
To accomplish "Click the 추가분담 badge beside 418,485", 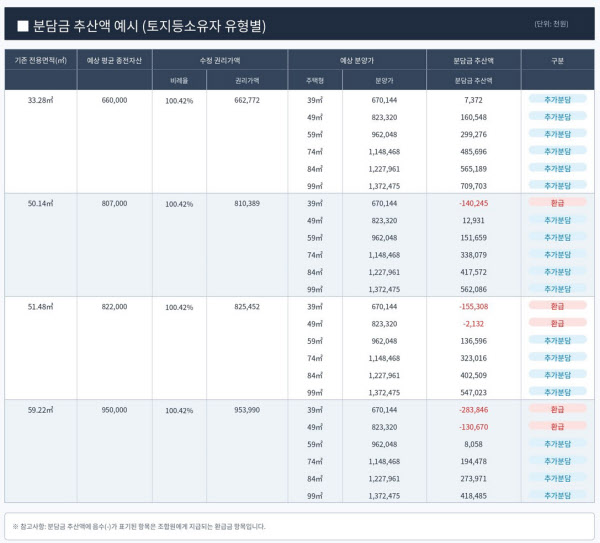I will tap(558, 496).
